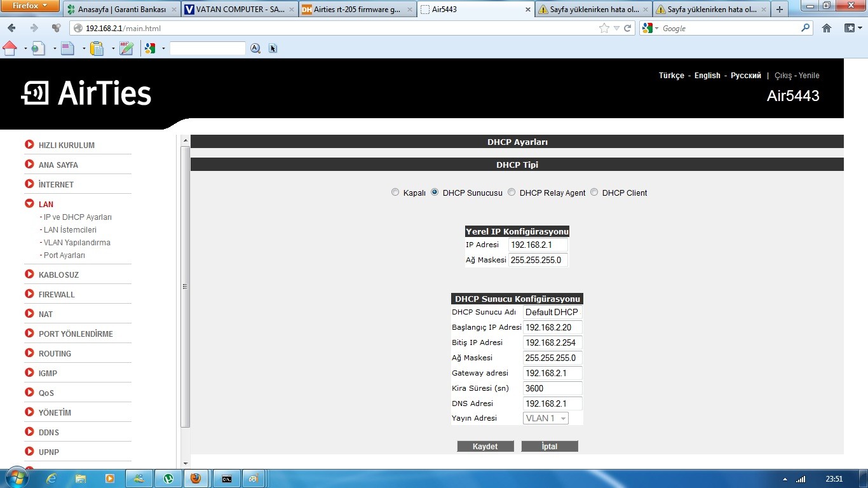The image size is (868, 488).
Task: Click the AirTies logo
Action: [86, 93]
